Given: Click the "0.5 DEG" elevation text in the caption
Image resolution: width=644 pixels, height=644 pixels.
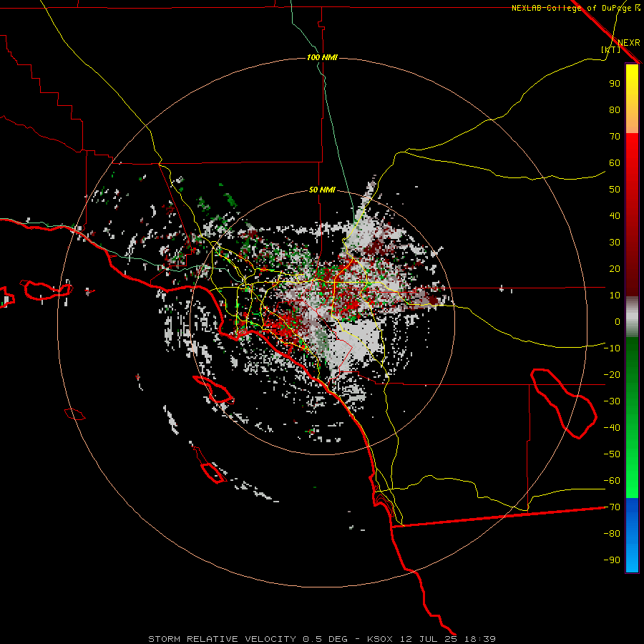Looking at the screenshot, I should coord(325,639).
